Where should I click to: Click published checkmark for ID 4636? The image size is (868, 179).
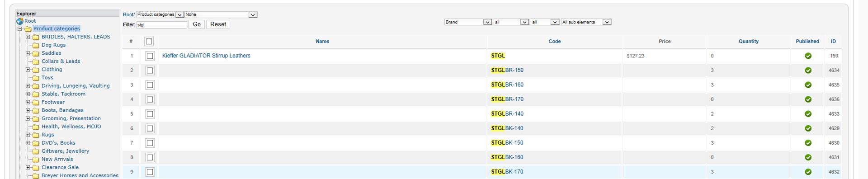point(808,99)
